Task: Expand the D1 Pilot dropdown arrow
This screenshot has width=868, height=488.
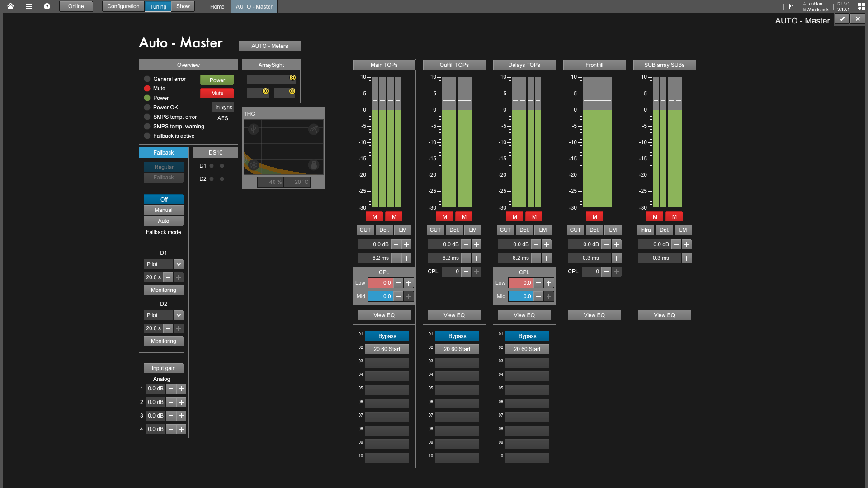Action: point(179,264)
